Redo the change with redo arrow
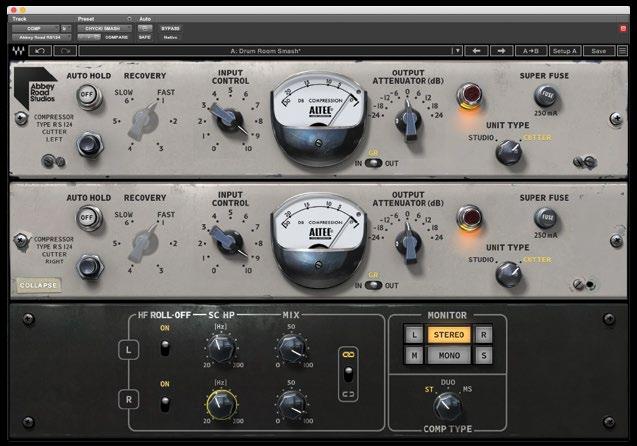Screen dimensions: 637x446 click(x=65, y=51)
